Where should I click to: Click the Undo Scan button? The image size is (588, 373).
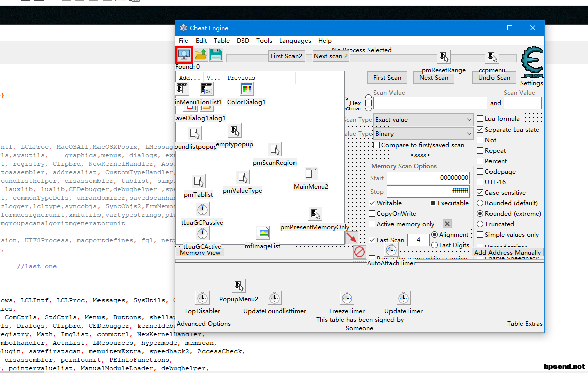pyautogui.click(x=494, y=77)
